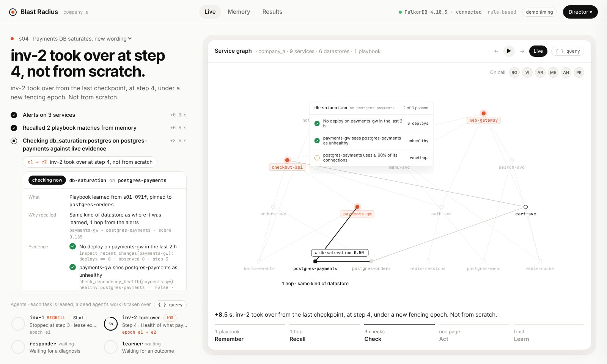Click the Recalled 2 playbook matches checkmark
Screen dimensions: 607x364
(x=14, y=128)
